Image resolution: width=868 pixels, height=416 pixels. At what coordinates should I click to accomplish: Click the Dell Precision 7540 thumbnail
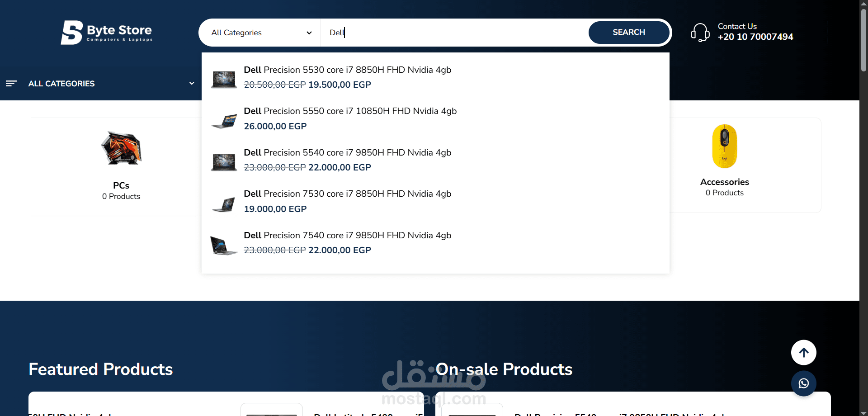224,245
